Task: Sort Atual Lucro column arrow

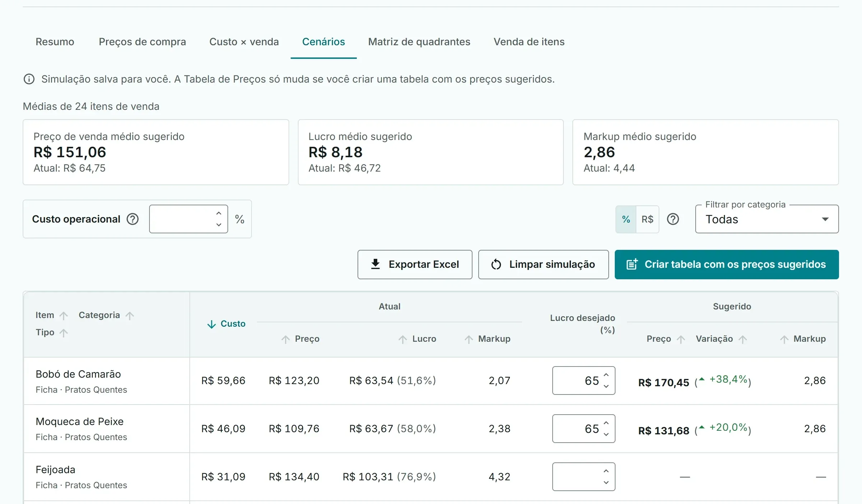Action: 403,339
